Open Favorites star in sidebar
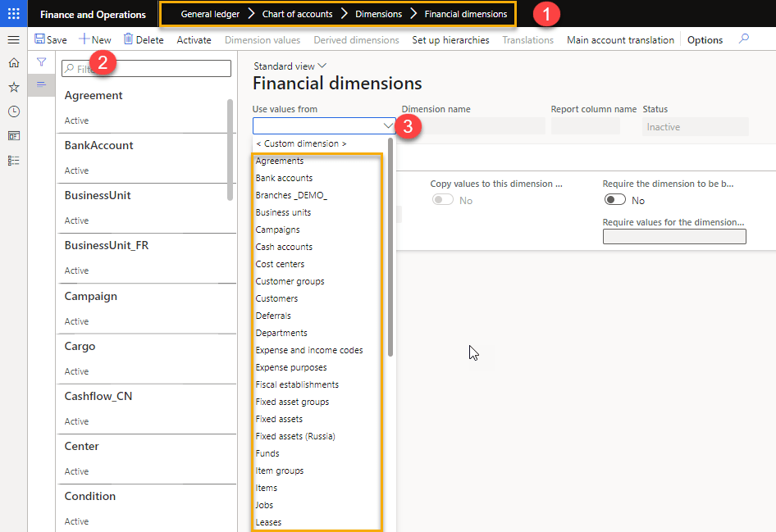 tap(13, 87)
